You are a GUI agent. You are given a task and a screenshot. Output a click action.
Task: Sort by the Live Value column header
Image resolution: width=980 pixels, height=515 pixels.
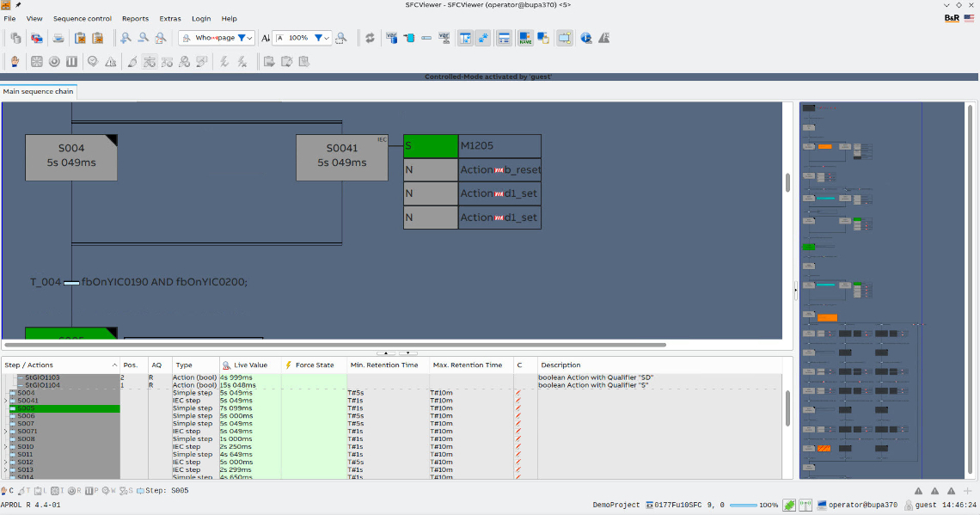tap(250, 365)
